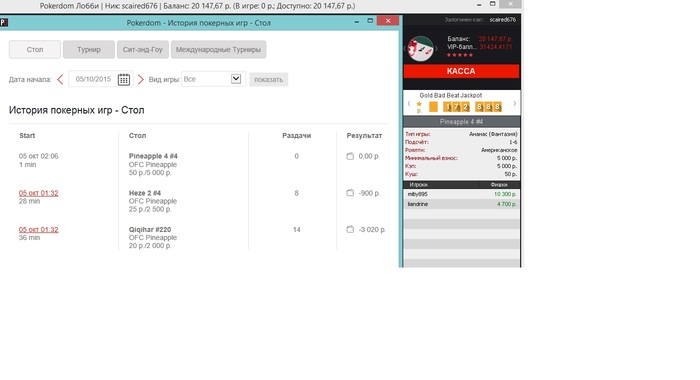The image size is (700, 380).
Task: Switch to the Сит-энд-Гоу tab
Action: coord(143,50)
